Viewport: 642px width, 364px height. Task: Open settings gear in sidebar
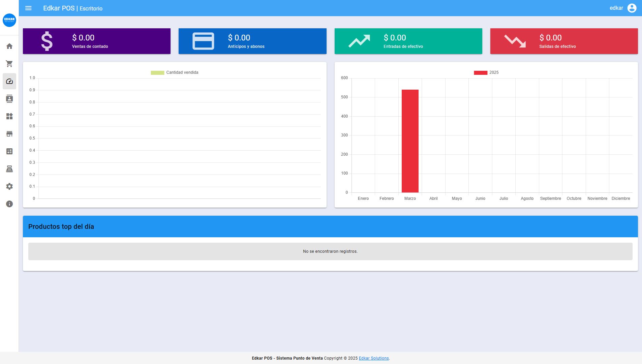[9, 186]
